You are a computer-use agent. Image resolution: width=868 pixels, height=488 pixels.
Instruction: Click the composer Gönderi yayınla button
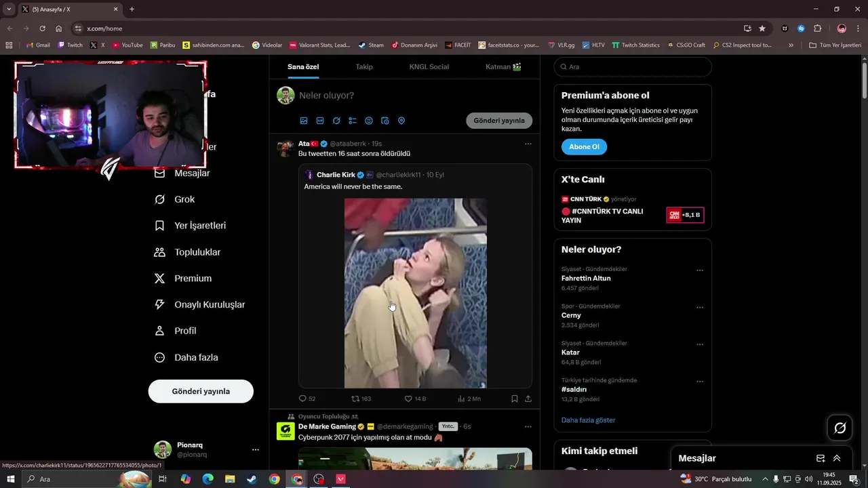(x=499, y=121)
